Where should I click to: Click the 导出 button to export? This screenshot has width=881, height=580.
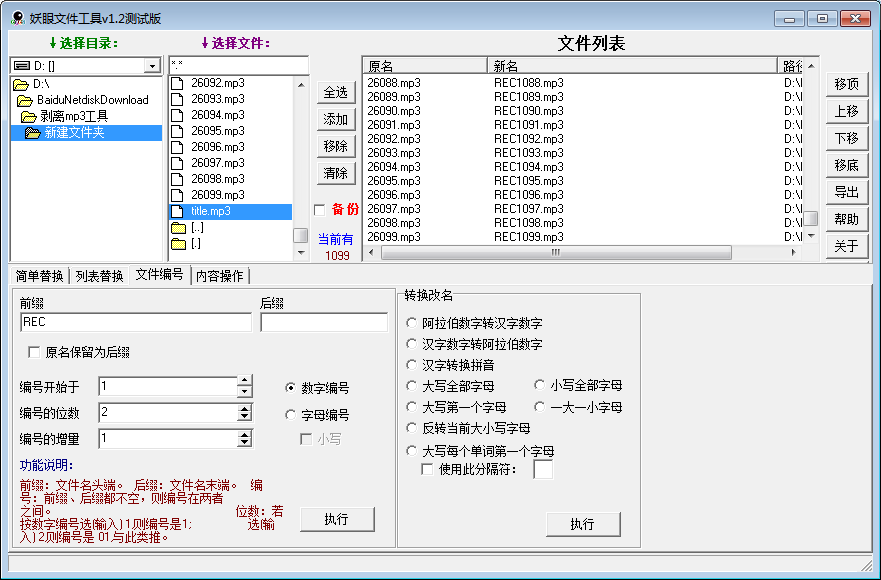click(846, 192)
